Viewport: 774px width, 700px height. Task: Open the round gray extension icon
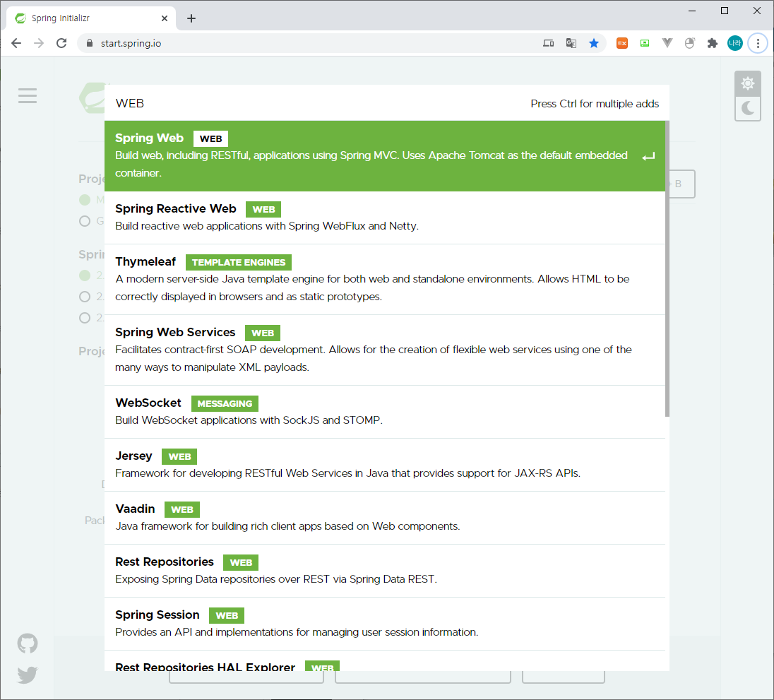[689, 44]
